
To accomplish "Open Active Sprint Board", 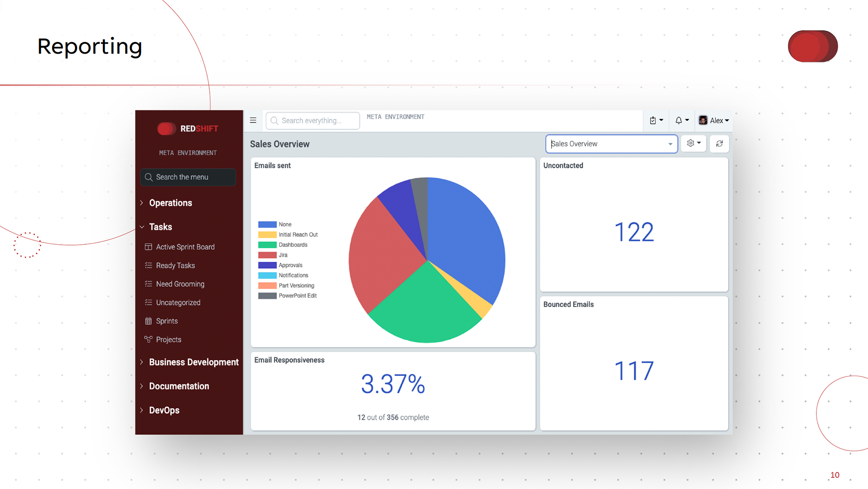I will point(185,247).
